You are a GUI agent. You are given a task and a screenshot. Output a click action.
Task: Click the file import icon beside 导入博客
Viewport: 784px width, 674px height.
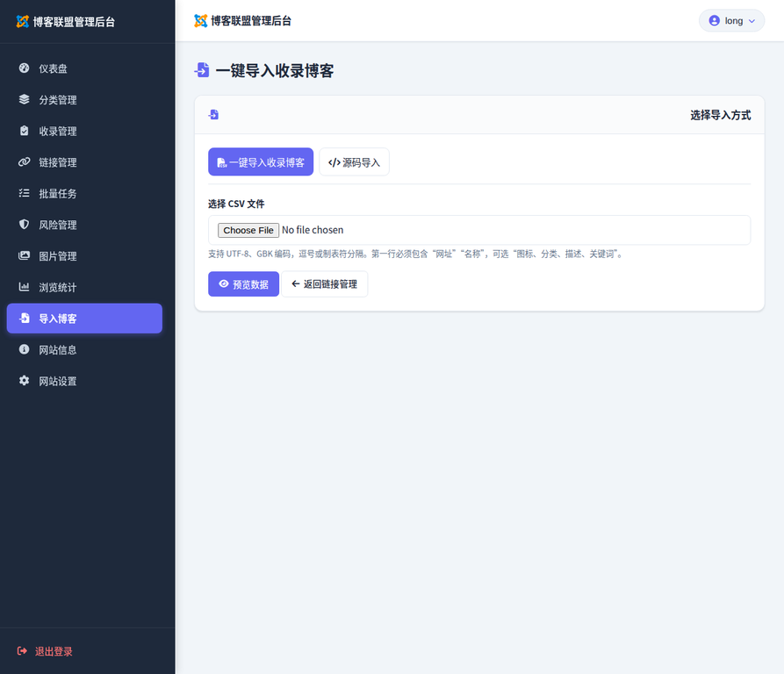pos(24,319)
